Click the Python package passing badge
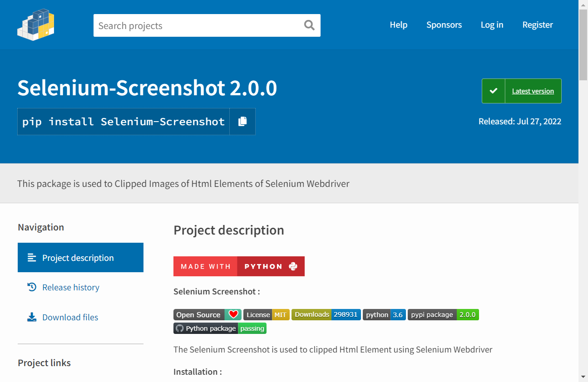 coord(220,328)
